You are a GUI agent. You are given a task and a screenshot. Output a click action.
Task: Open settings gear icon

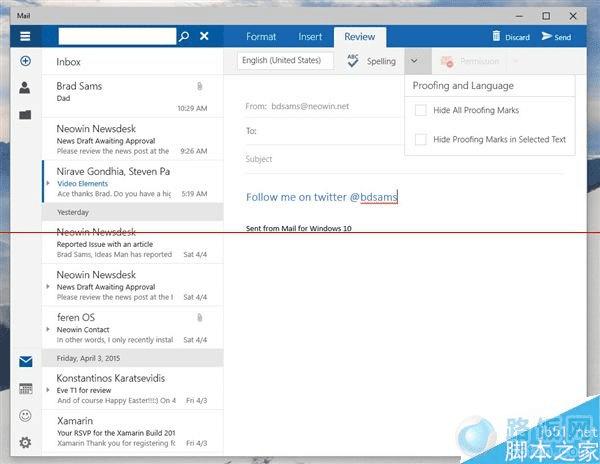[x=25, y=443]
